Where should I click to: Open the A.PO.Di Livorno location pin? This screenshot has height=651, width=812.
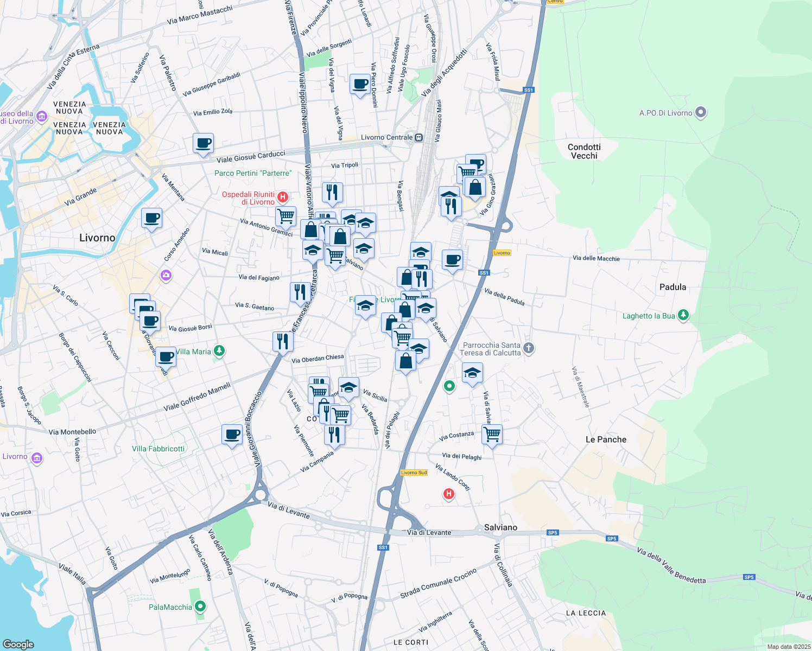tap(701, 113)
